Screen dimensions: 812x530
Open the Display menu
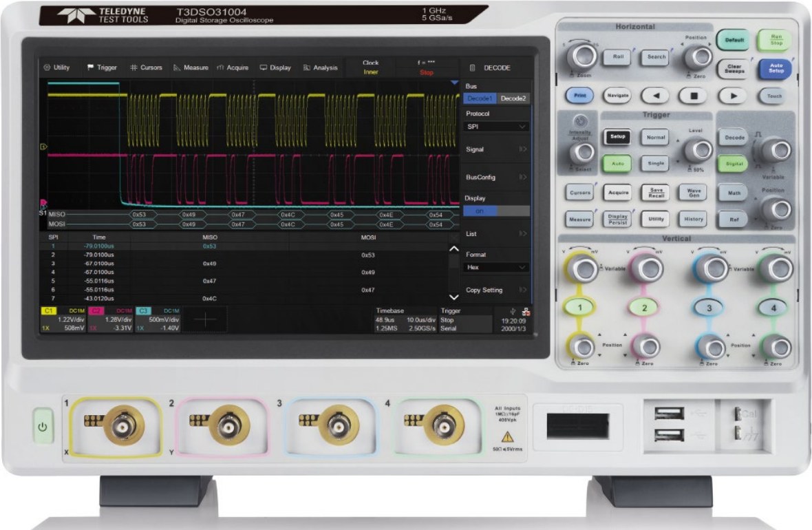coord(275,67)
